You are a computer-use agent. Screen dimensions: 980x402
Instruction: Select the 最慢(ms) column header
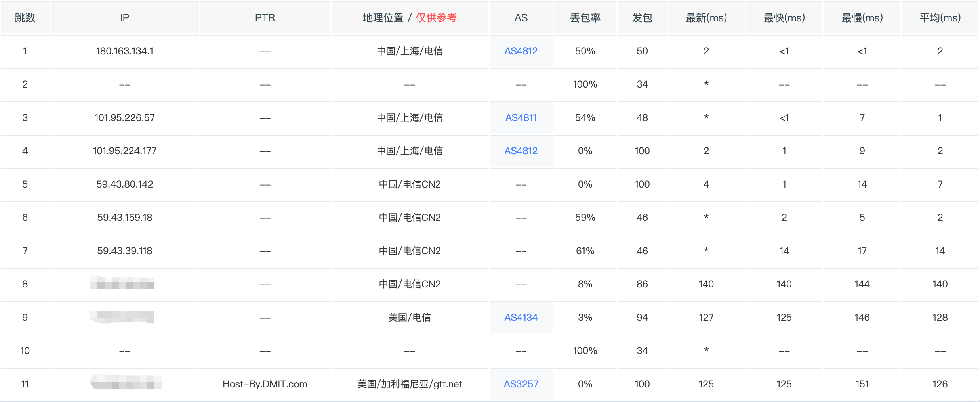[x=862, y=18]
